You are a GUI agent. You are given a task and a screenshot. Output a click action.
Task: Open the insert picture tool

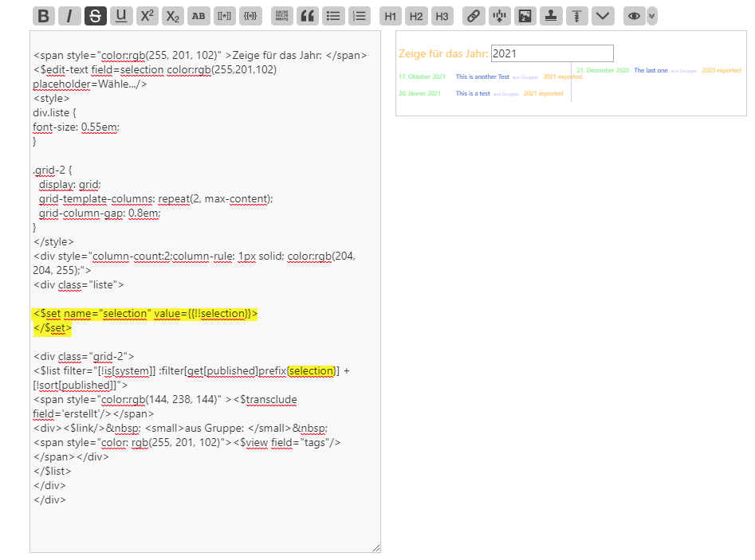pos(525,16)
